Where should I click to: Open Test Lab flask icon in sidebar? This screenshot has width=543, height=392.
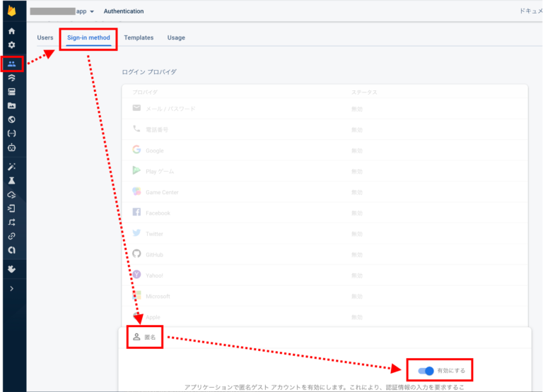[11, 181]
